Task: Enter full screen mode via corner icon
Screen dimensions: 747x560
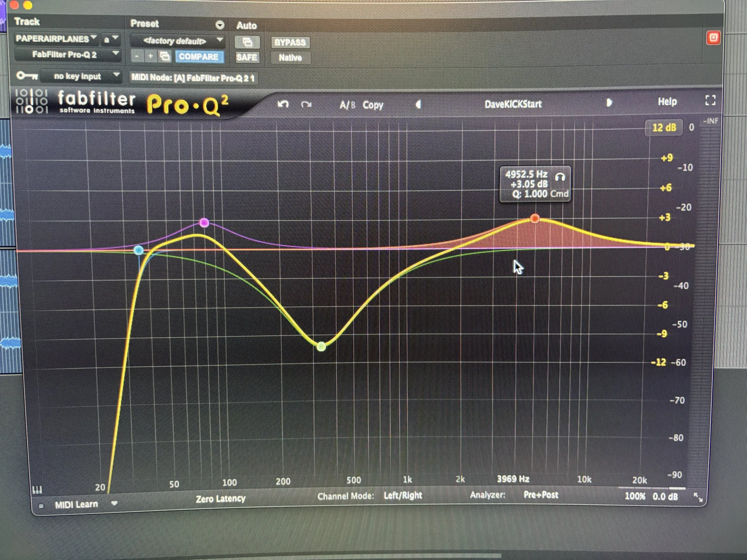Action: 710,100
